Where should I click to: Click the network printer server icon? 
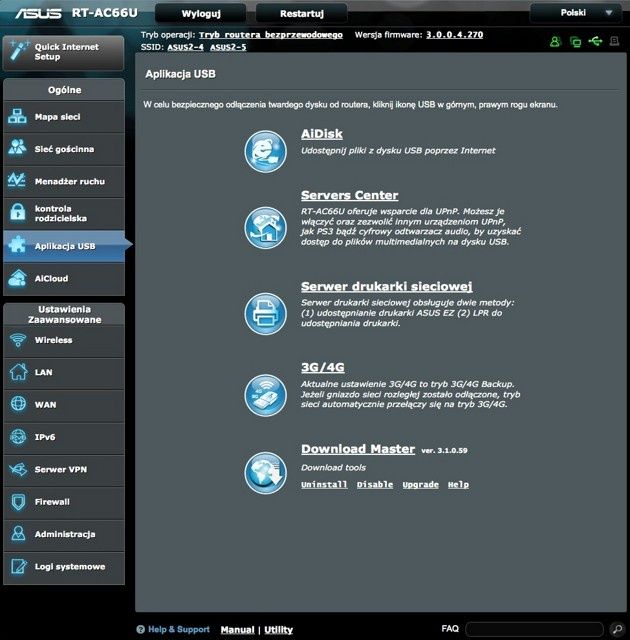tap(265, 313)
